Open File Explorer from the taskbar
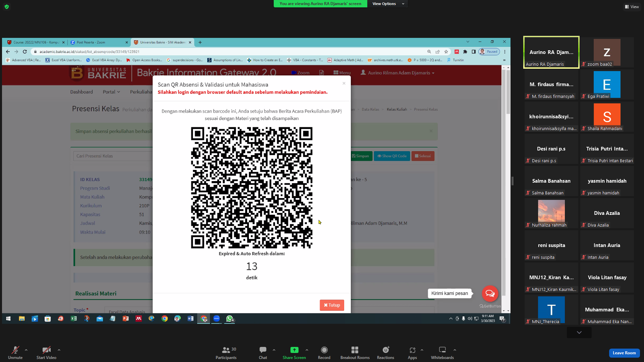The width and height of the screenshot is (644, 362). 21,319
